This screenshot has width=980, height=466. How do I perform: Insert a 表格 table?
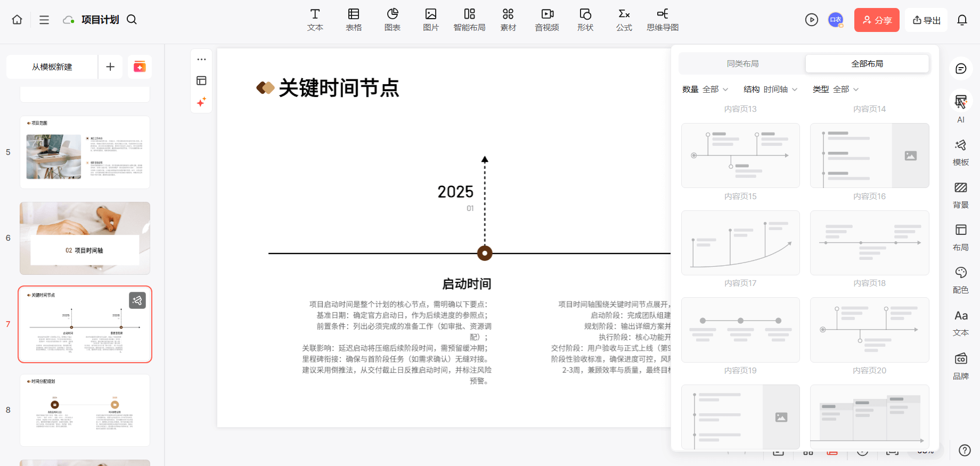(354, 20)
